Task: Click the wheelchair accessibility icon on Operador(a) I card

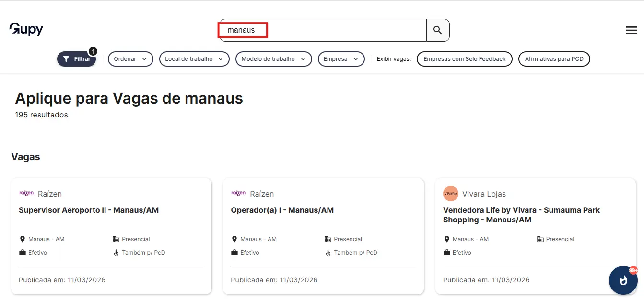Action: (328, 252)
